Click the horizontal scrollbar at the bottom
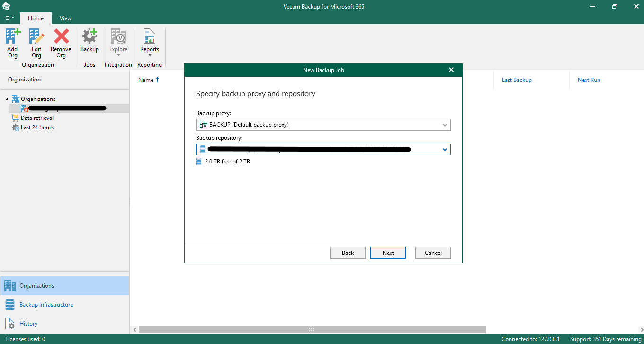 pyautogui.click(x=311, y=329)
